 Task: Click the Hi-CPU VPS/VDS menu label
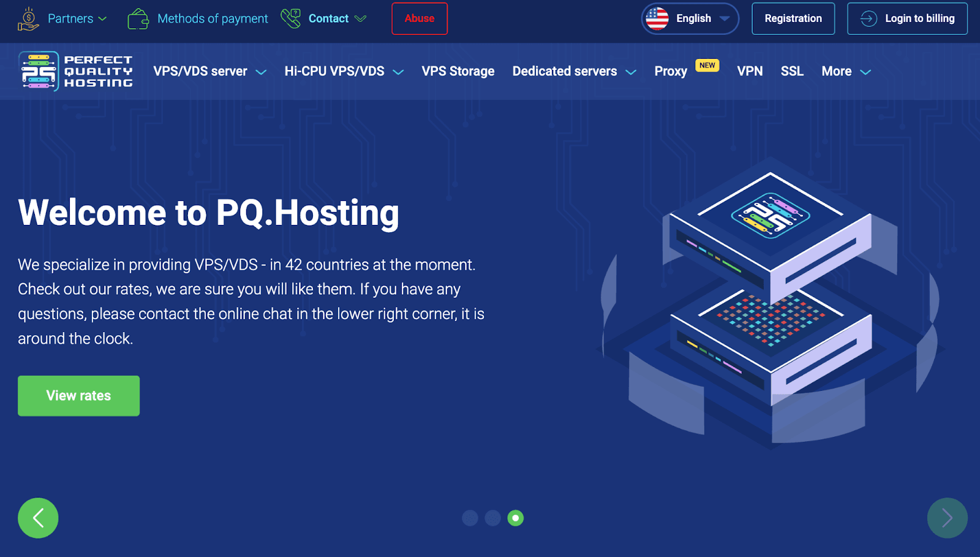click(334, 72)
